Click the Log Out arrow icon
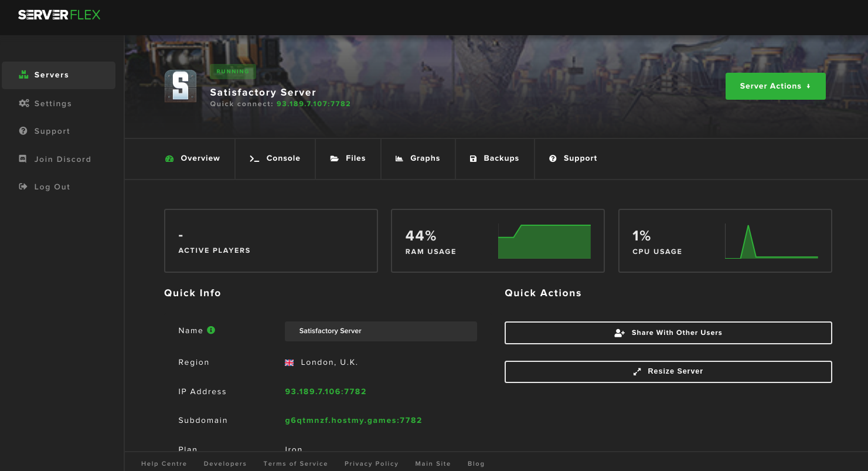 point(23,187)
